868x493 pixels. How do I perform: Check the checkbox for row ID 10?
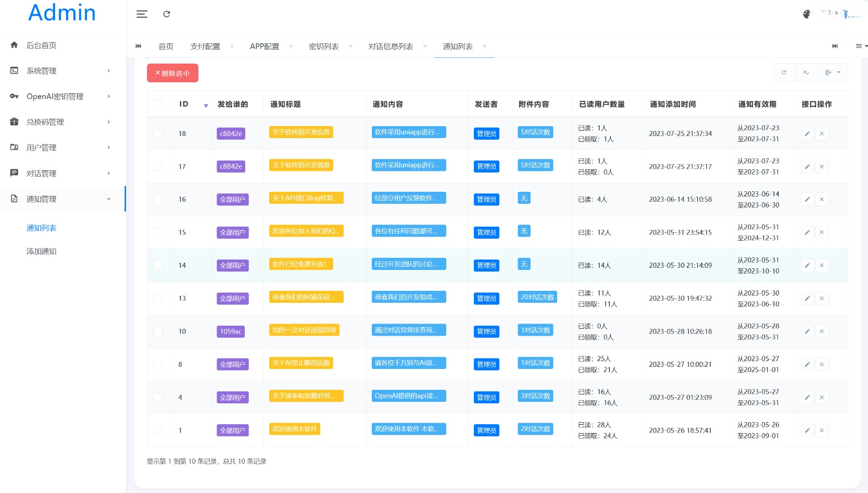tap(158, 331)
